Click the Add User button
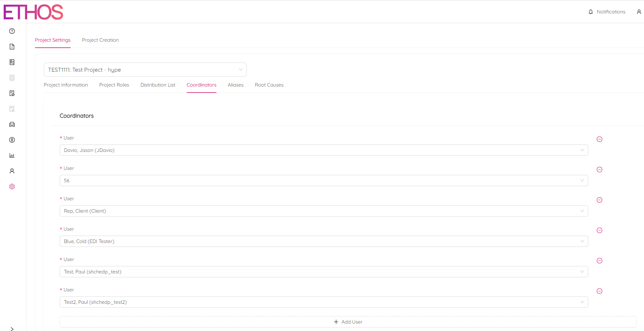This screenshot has height=331, width=644. click(348, 322)
